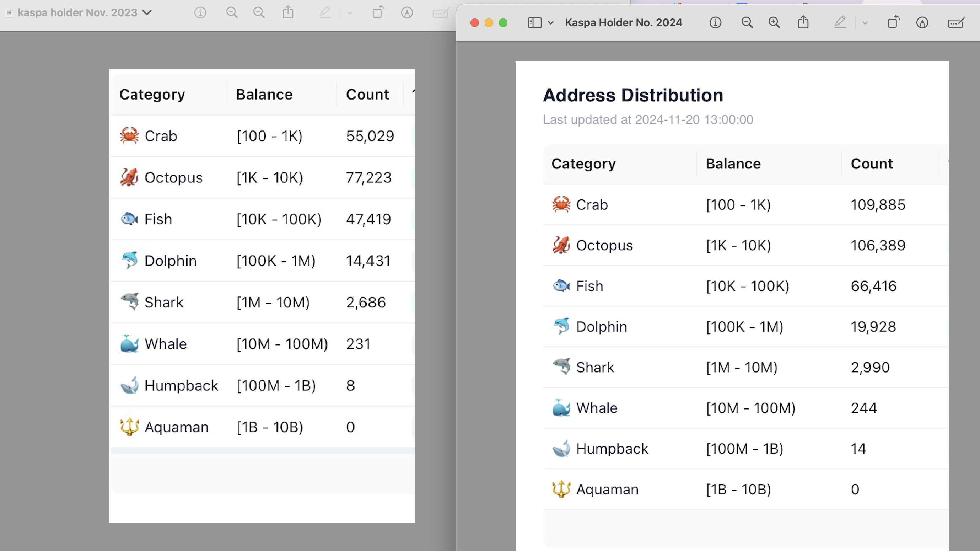Viewport: 980px width, 551px height.
Task: Click document proxy icon of Nov. 2023 window
Action: (x=10, y=12)
